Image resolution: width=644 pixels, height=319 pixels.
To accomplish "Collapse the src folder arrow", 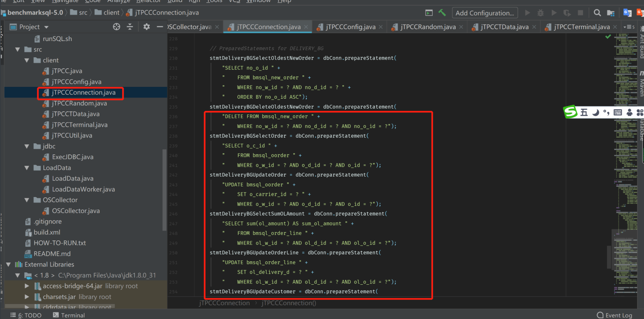I will click(x=17, y=49).
